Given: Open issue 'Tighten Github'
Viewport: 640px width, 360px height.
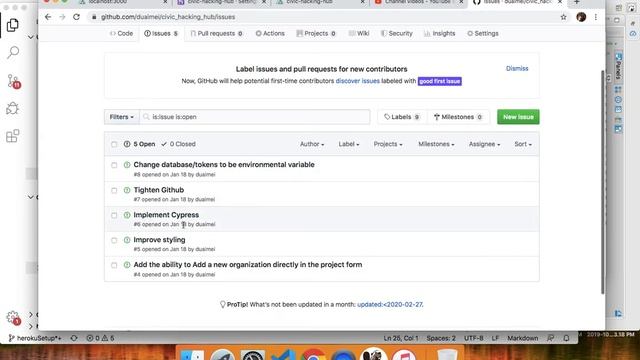Looking at the screenshot, I should coord(159,190).
